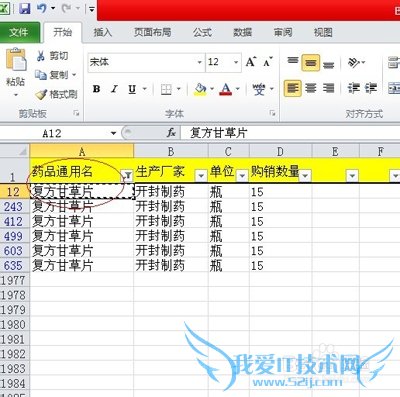Select column B header
400x397 pixels.
(x=171, y=151)
